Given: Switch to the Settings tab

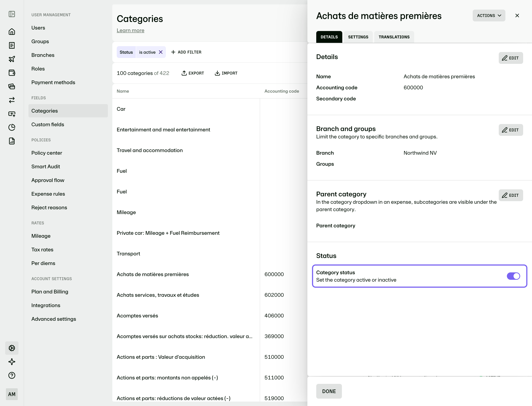Looking at the screenshot, I should pyautogui.click(x=358, y=37).
